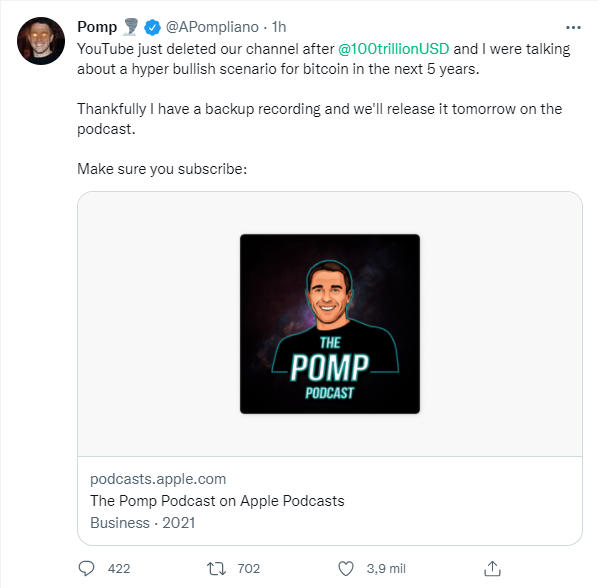
Task: Click the Business · 2021 card subtitle
Action: (143, 523)
